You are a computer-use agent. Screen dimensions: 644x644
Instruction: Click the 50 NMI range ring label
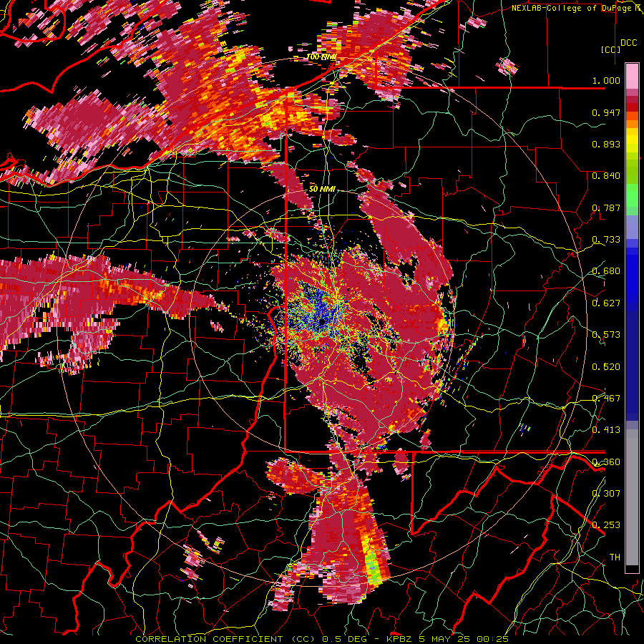click(322, 190)
